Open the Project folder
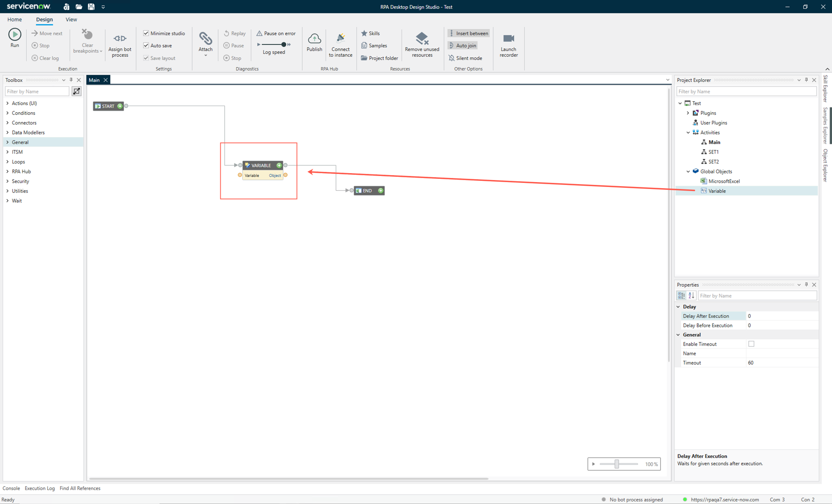The image size is (832, 504). tap(379, 58)
